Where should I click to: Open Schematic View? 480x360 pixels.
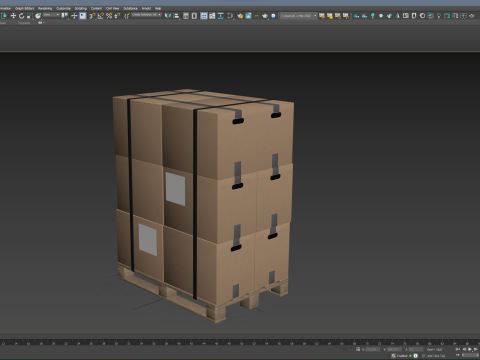click(x=220, y=16)
